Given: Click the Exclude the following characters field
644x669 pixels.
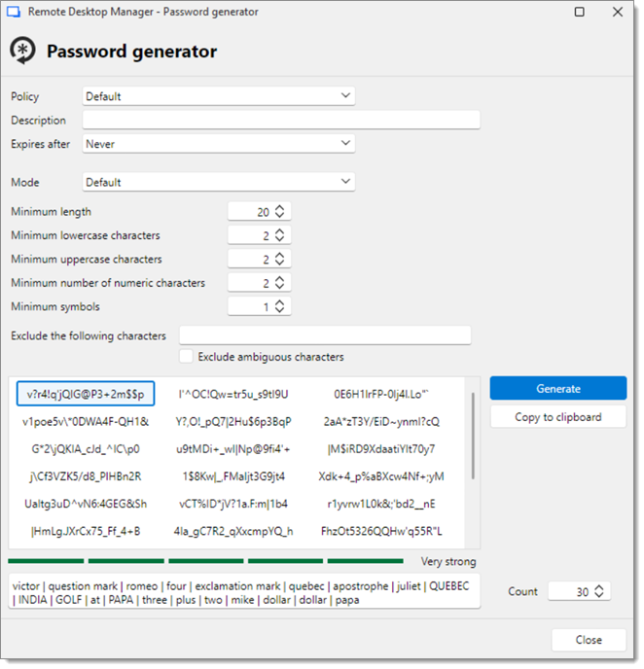Looking at the screenshot, I should [327, 337].
